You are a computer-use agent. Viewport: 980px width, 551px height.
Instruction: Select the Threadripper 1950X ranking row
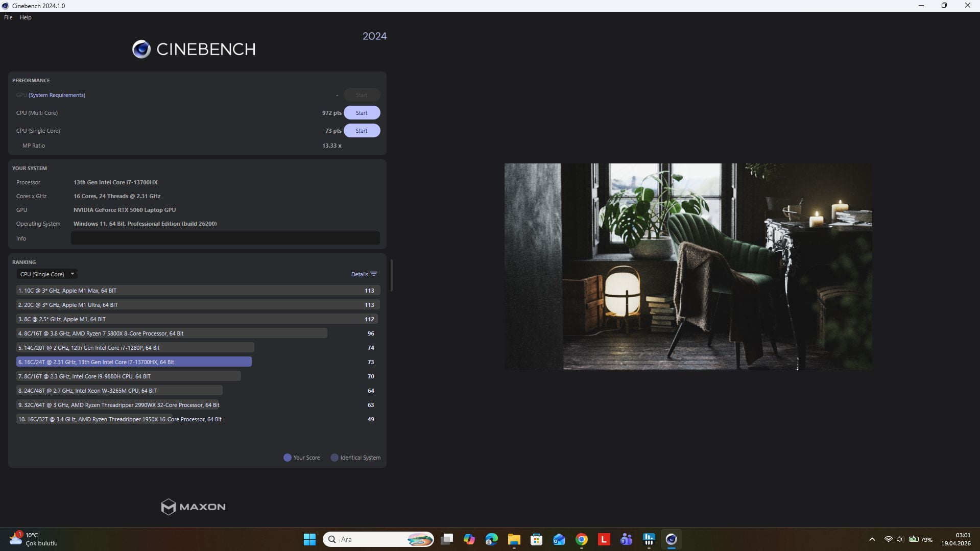(198, 419)
